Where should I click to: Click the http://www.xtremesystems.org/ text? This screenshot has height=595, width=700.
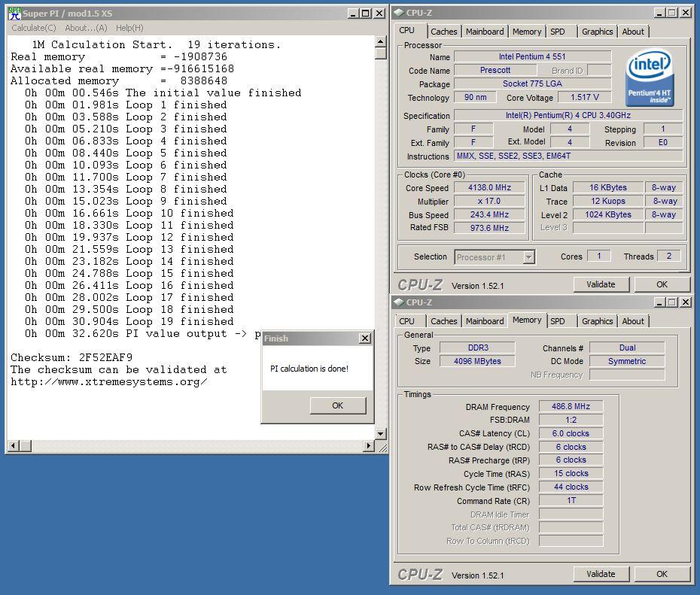(x=109, y=382)
